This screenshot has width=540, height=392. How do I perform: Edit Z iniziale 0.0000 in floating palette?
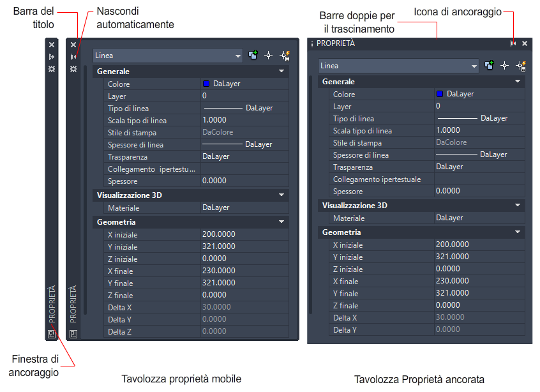tap(244, 259)
